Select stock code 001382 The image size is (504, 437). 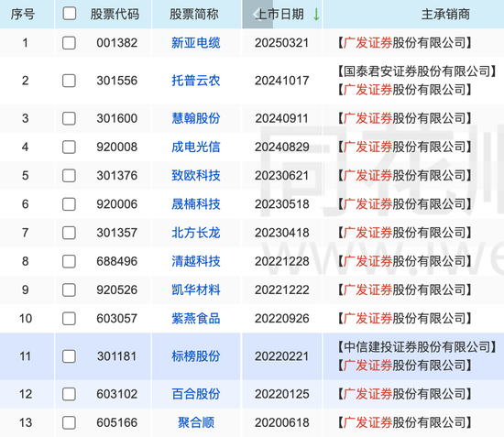(x=117, y=43)
